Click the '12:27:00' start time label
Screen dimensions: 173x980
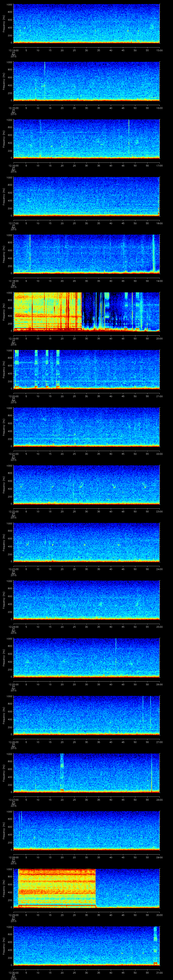click(13, 799)
